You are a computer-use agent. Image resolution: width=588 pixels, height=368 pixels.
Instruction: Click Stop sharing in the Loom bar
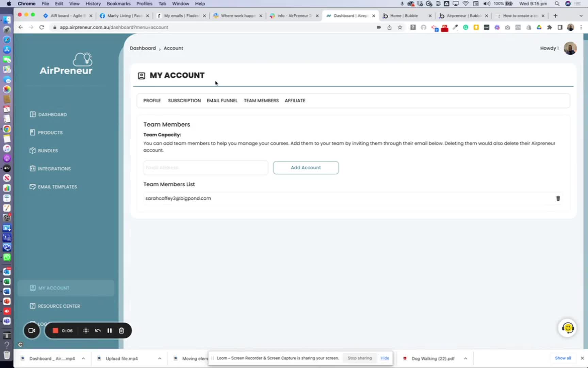[359, 358]
